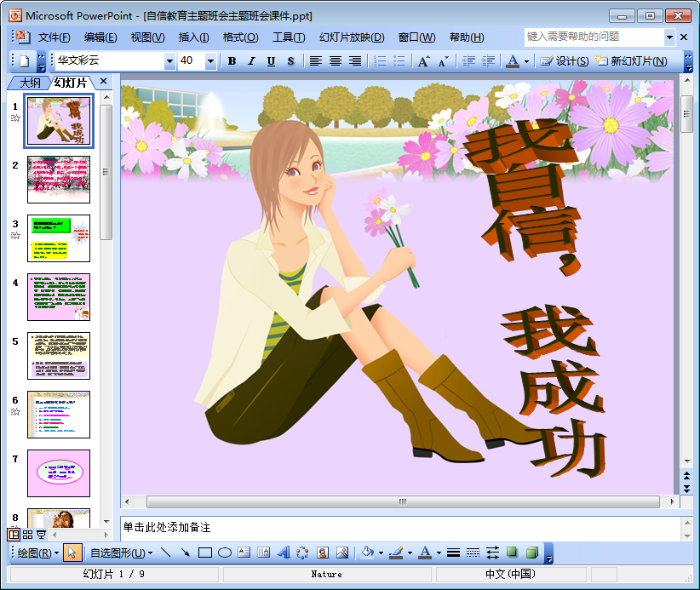Select slide 2 thumbnail
700x590 pixels.
click(59, 180)
